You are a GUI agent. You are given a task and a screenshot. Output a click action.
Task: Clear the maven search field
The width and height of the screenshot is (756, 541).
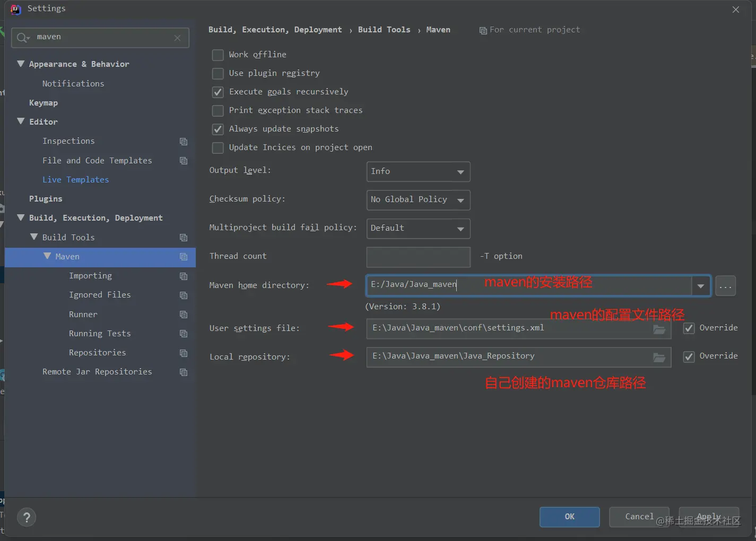[177, 38]
